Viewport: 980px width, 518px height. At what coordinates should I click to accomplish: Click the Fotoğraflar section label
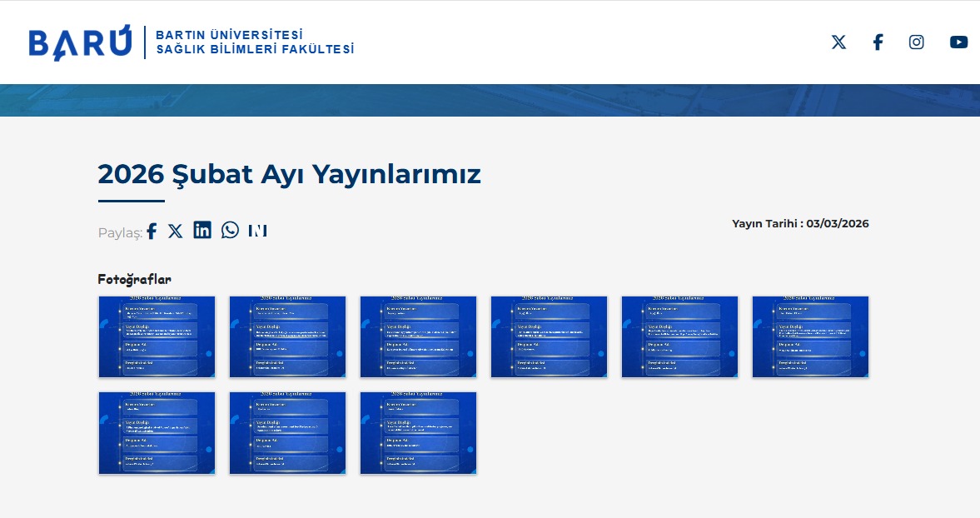point(134,279)
